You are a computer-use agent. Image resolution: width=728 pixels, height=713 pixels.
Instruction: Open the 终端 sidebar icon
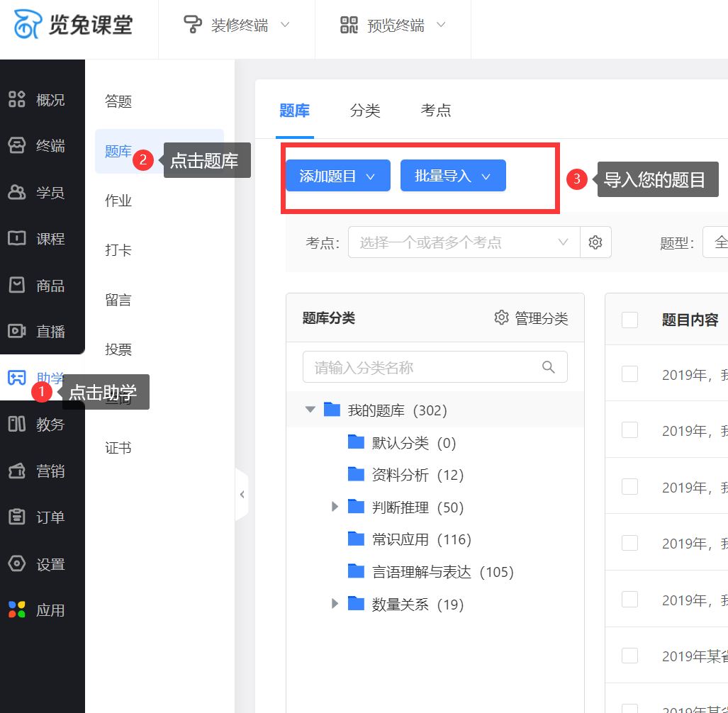click(x=17, y=146)
